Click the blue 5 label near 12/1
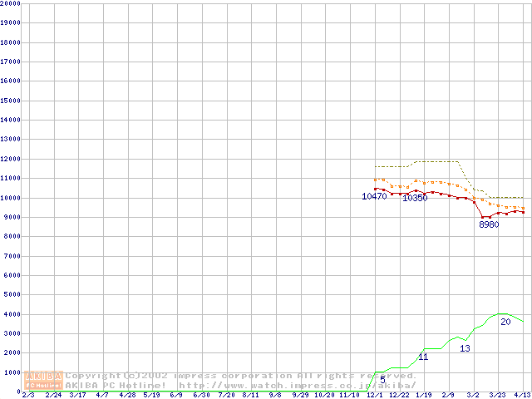This screenshot has height=399, width=532. click(x=382, y=379)
